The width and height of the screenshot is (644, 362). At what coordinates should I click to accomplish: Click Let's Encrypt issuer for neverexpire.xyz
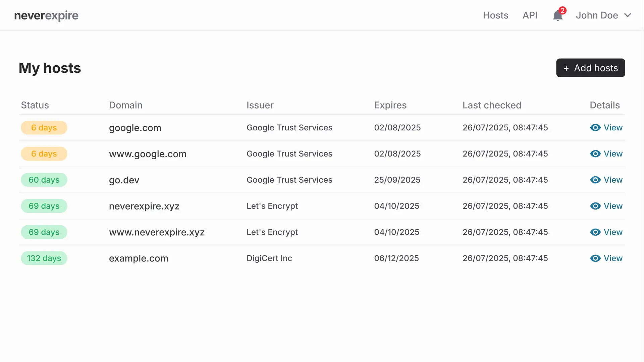point(272,206)
